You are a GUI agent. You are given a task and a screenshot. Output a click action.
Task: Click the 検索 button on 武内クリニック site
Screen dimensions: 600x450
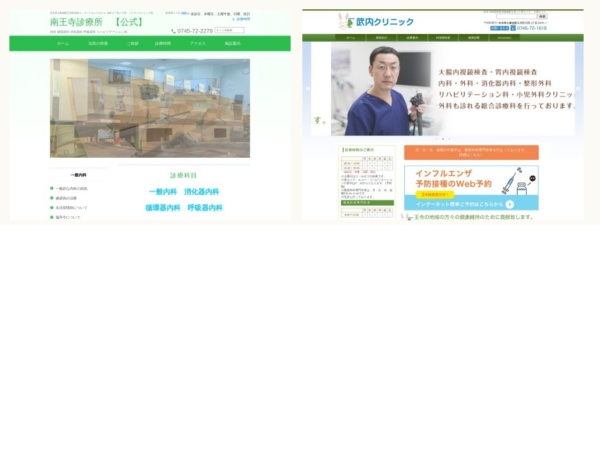(543, 16)
